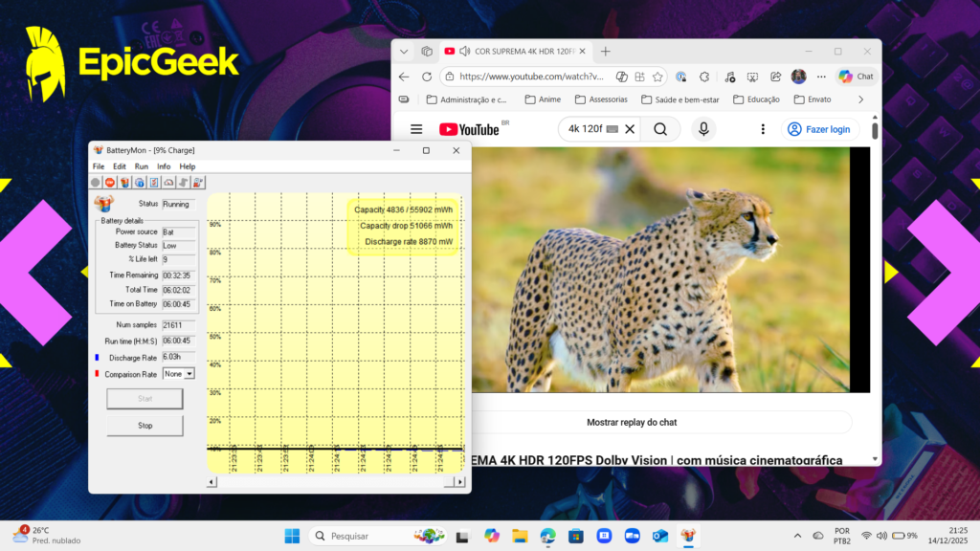Refresh the YouTube page in browser
The width and height of the screenshot is (980, 551).
click(x=427, y=77)
